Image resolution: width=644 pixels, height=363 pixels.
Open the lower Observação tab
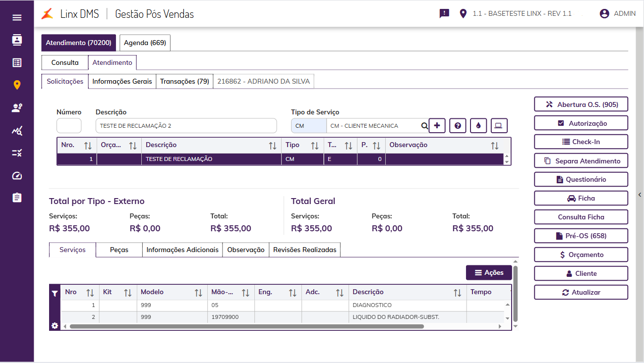click(246, 250)
